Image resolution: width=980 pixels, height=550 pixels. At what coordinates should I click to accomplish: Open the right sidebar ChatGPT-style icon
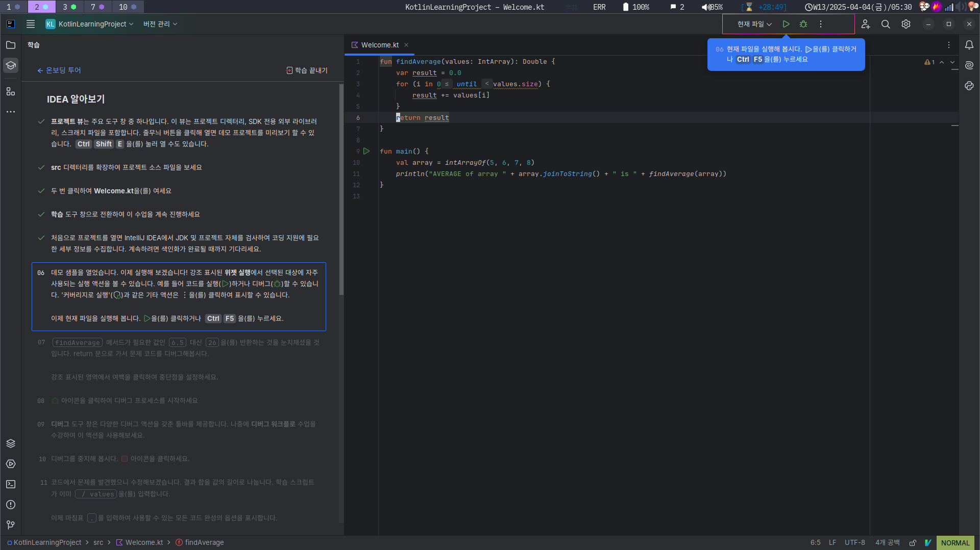pos(969,86)
